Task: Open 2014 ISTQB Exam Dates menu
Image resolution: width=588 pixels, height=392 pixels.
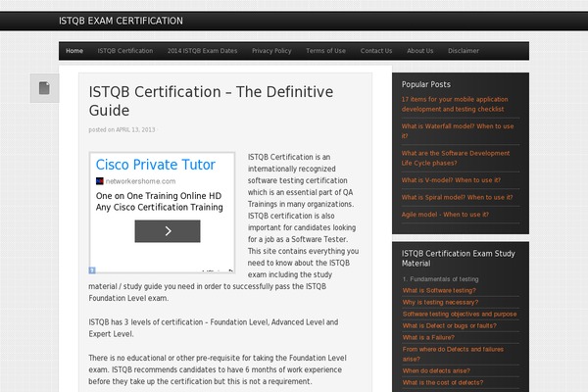Action: click(x=202, y=51)
